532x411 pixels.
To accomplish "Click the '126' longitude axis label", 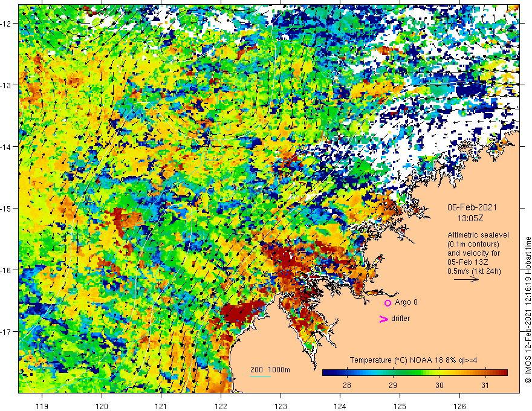I will (x=459, y=407).
